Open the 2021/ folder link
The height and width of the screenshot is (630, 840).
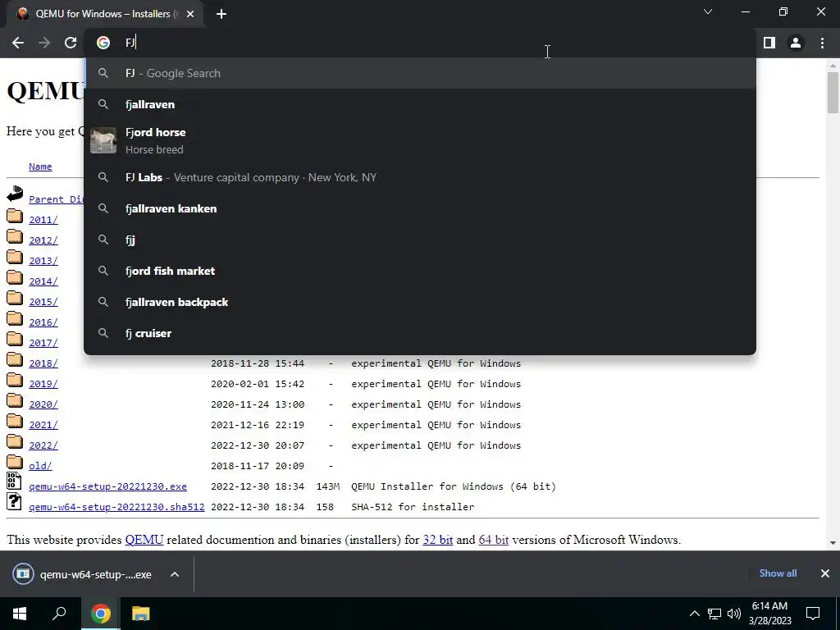(43, 425)
